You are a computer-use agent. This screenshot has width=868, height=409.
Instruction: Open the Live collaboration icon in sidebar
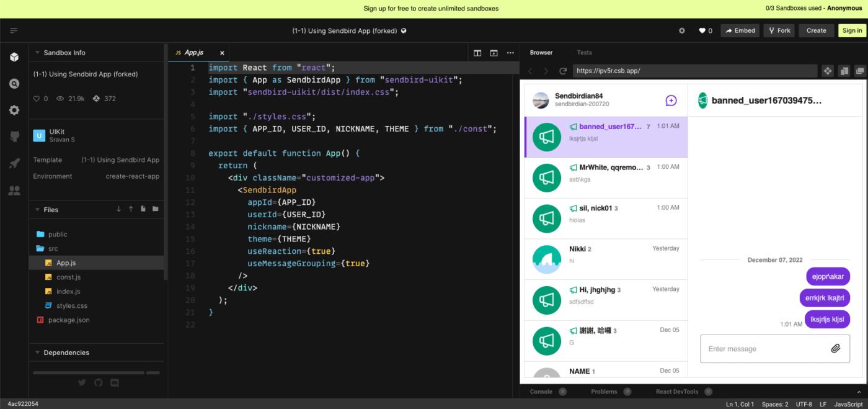coord(14,189)
